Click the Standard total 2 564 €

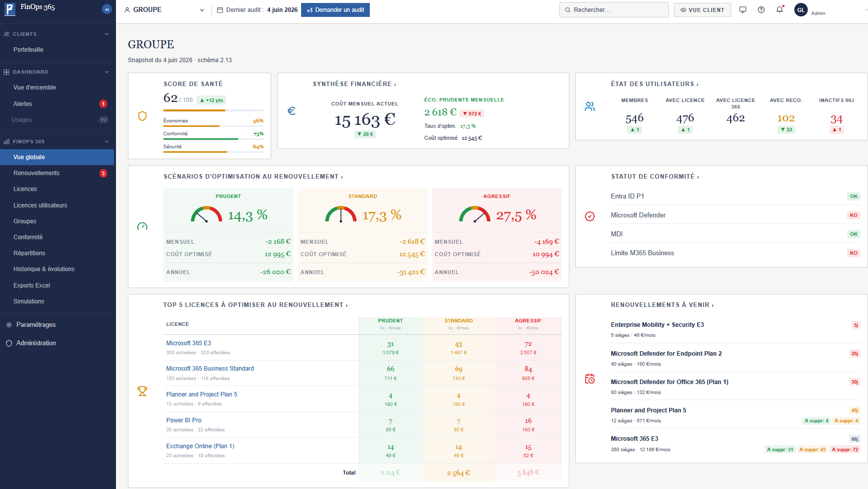pyautogui.click(x=458, y=473)
